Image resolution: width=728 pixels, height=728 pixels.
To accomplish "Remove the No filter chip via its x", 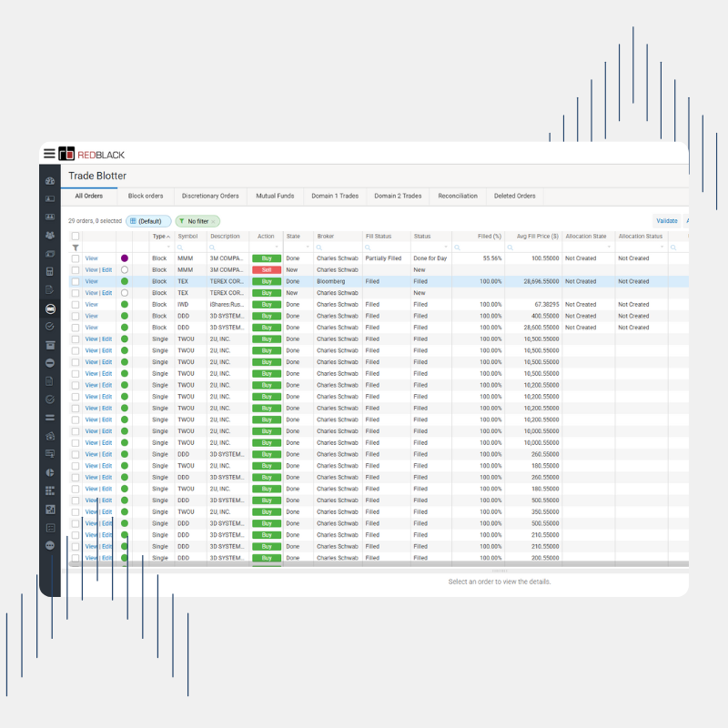I will pos(213,222).
